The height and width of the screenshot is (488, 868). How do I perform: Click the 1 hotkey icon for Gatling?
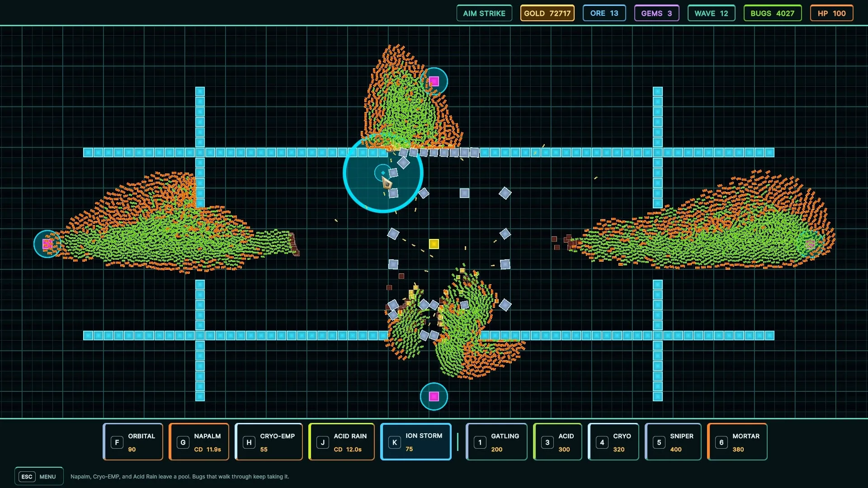pos(480,442)
